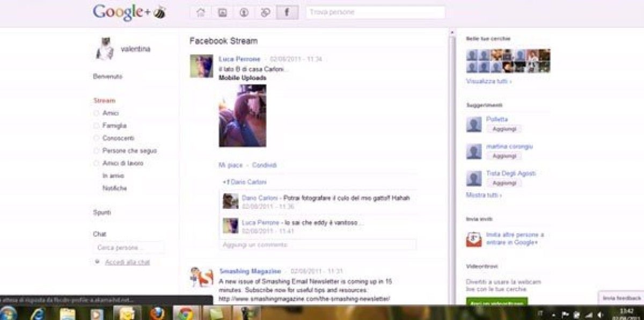Open the Mobile Uploads photo thumbnail
This screenshot has width=644, height=320.
point(243,115)
